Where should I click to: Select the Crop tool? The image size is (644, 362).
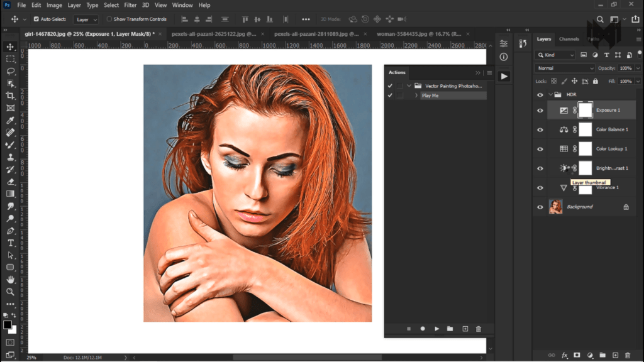(x=10, y=96)
